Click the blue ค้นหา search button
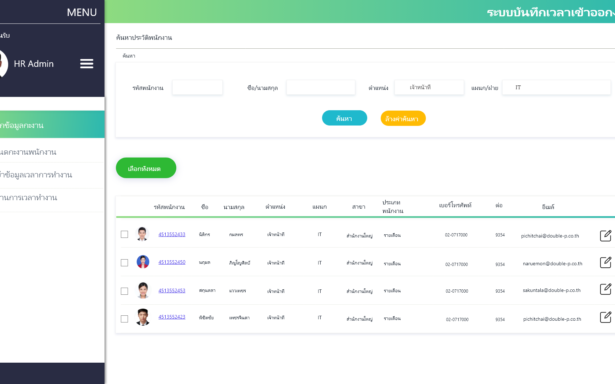 344,118
